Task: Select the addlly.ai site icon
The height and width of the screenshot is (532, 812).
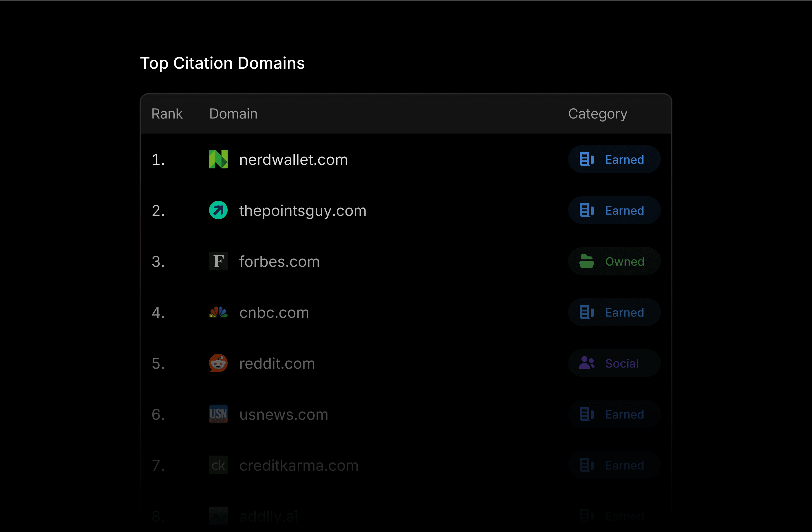Action: (x=218, y=516)
